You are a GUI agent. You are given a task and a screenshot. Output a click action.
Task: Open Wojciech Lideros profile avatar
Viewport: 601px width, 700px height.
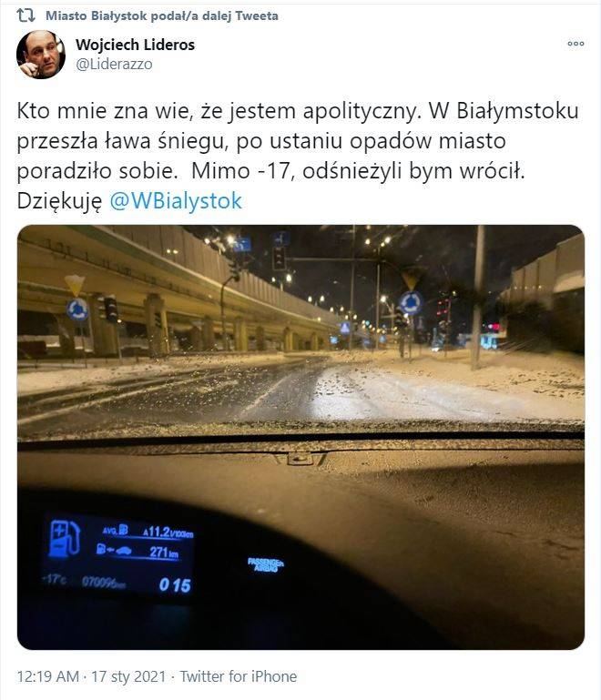click(41, 55)
